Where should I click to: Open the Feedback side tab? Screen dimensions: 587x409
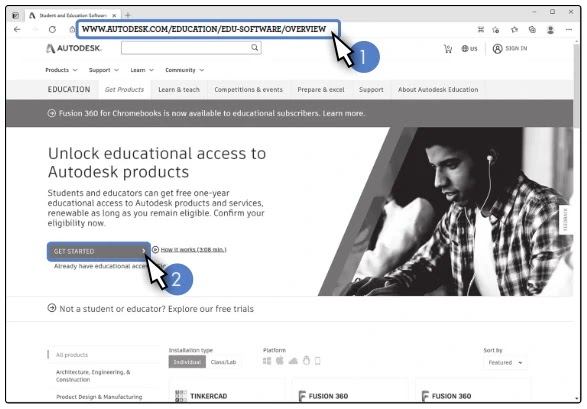click(x=565, y=220)
